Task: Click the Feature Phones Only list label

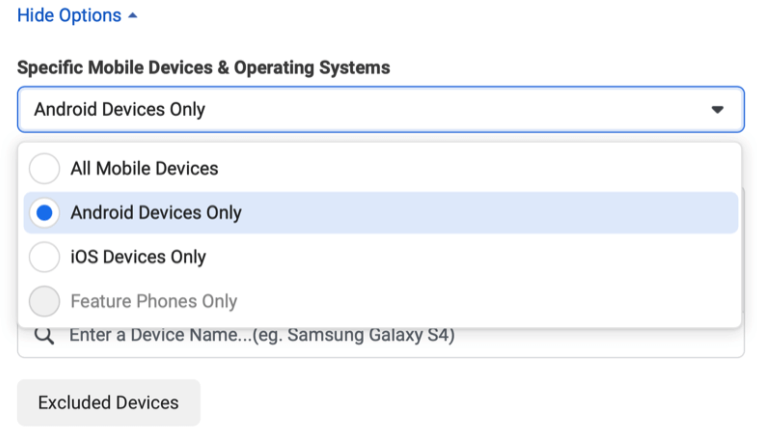Action: click(x=154, y=301)
